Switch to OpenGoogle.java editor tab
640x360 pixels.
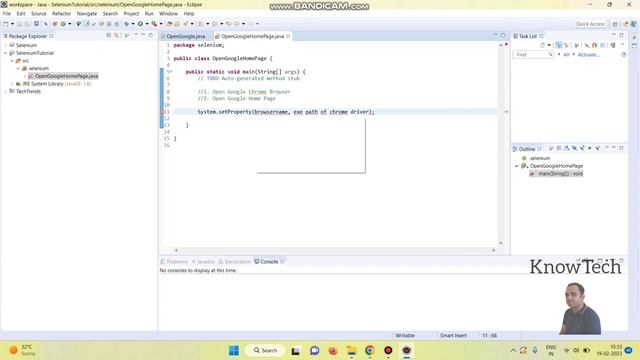tap(185, 36)
